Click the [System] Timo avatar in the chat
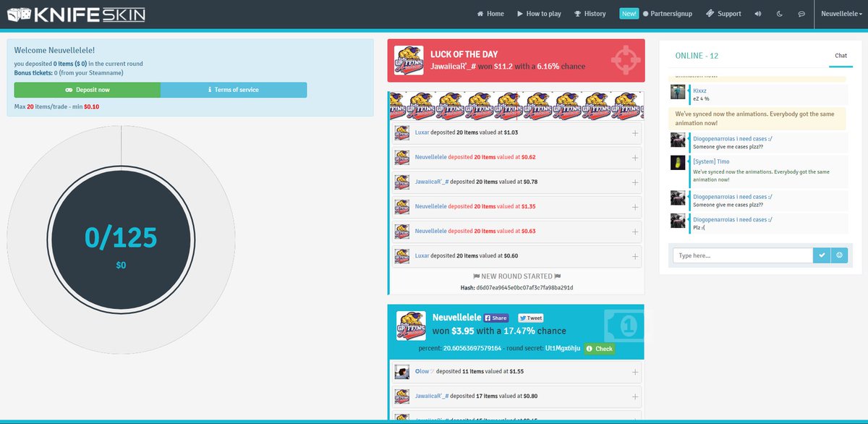The height and width of the screenshot is (424, 868). (678, 163)
